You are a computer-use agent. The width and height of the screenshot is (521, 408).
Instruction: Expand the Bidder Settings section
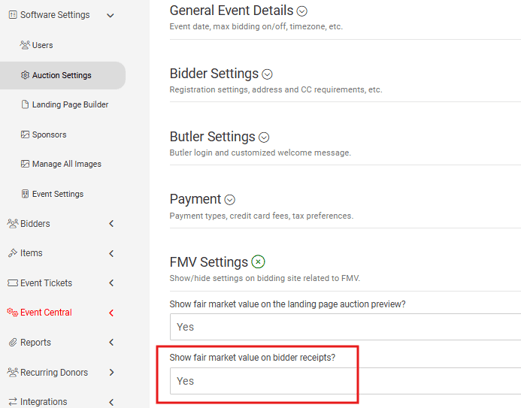pyautogui.click(x=267, y=74)
